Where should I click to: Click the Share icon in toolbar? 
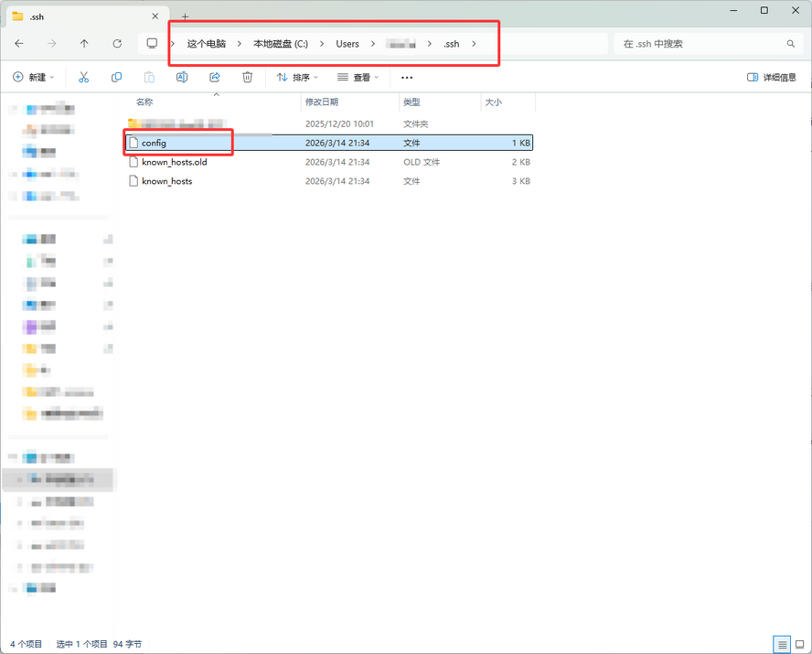point(215,78)
